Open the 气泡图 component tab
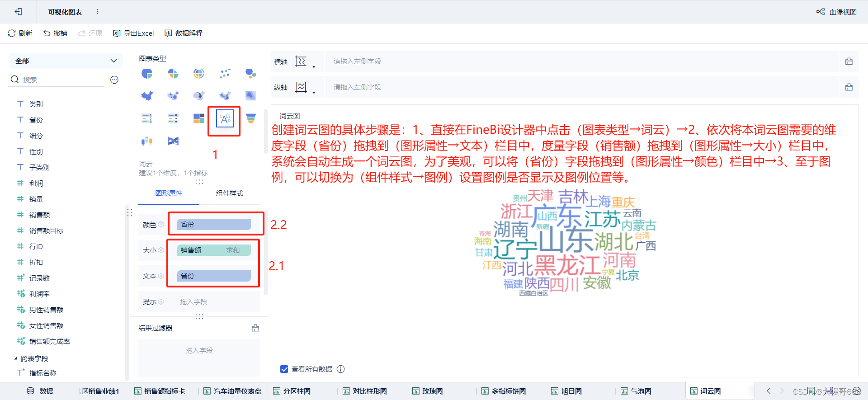 pos(636,391)
